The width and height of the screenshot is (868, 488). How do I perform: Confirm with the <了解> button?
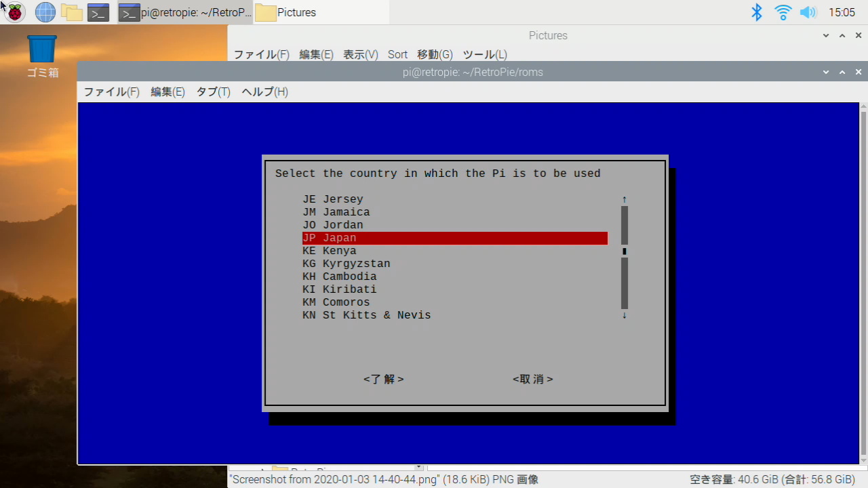pos(384,380)
